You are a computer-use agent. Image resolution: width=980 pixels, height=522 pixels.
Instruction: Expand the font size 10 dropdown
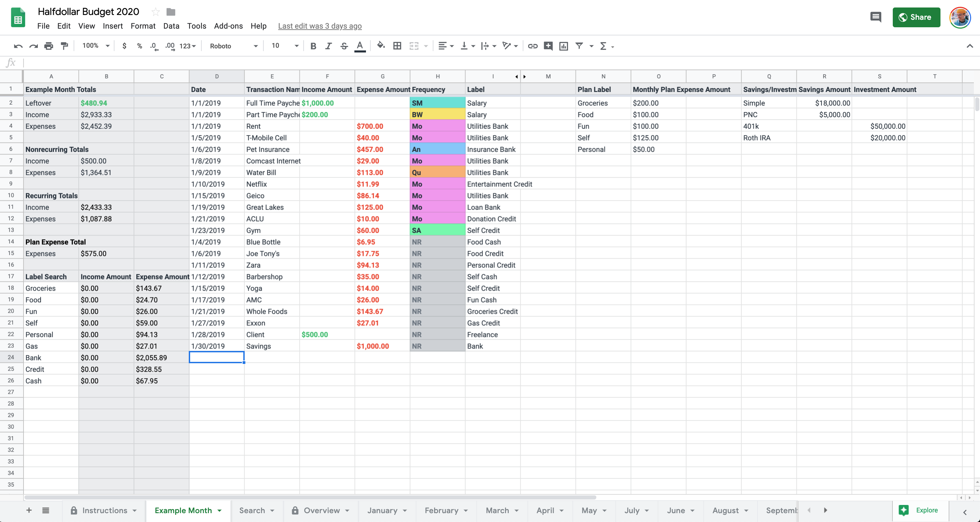pyautogui.click(x=285, y=46)
